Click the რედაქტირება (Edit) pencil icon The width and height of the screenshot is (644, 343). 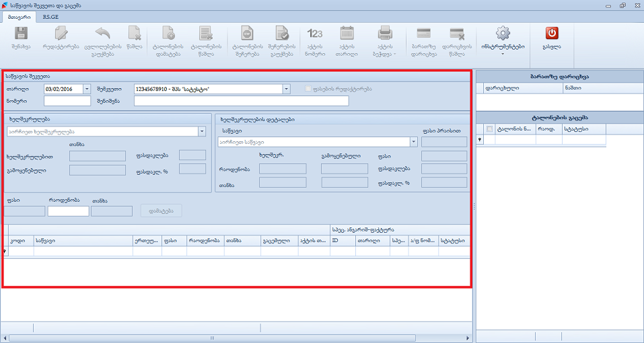tap(61, 33)
